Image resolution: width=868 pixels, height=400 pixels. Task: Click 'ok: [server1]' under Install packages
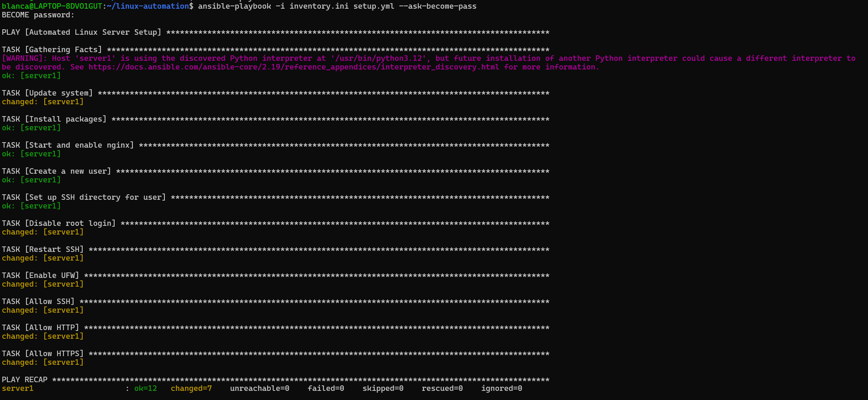click(31, 128)
